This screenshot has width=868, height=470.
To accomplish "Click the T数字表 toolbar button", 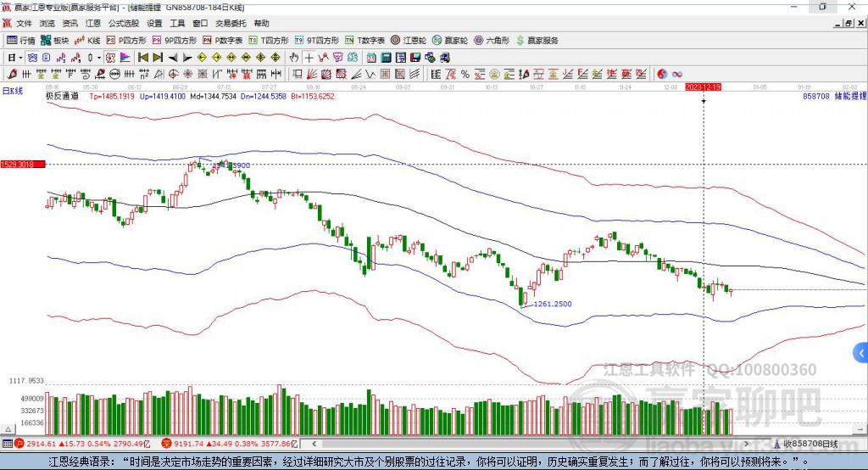I will [365, 40].
